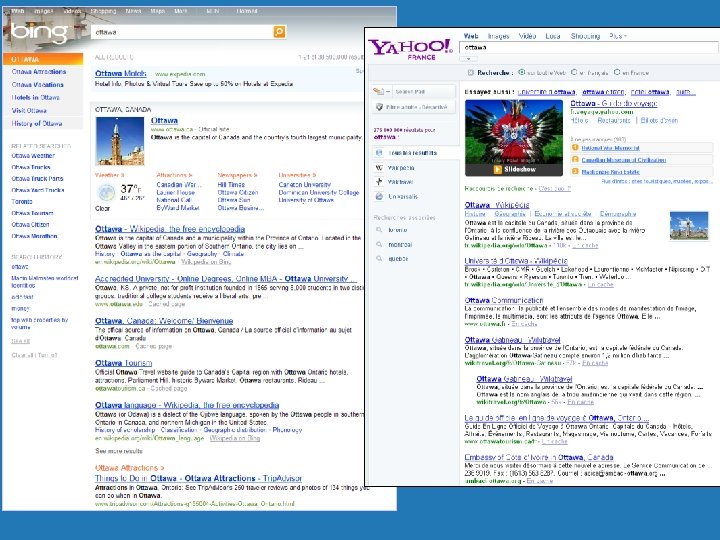Screen dimensions: 720x540
Task: Open Ottawa Communication result in Yahoo
Action: [x=504, y=300]
